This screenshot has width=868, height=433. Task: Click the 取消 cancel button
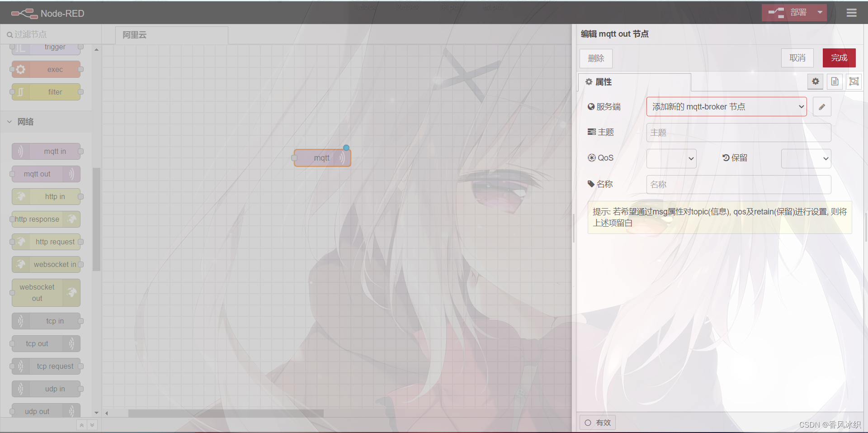797,58
